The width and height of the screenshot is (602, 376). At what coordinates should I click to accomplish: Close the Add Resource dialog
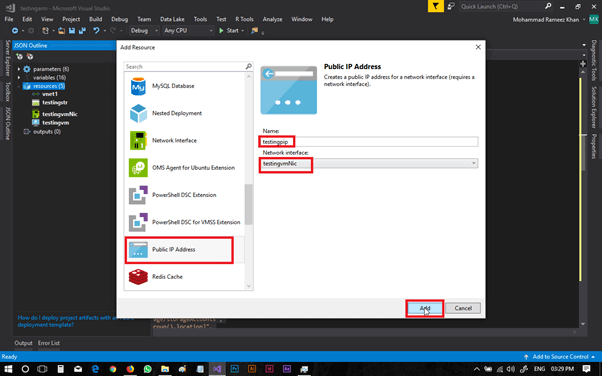pyautogui.click(x=478, y=47)
